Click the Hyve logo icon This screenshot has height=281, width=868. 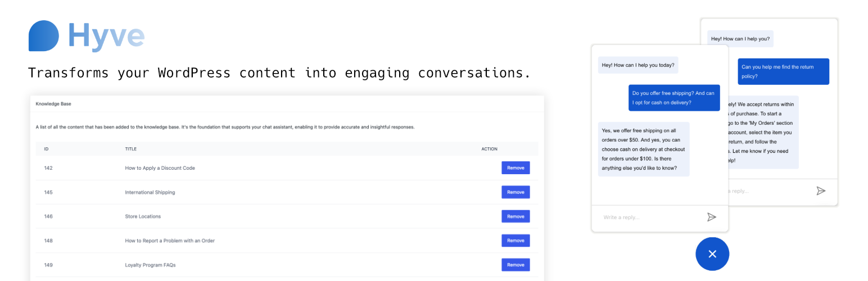pos(44,36)
